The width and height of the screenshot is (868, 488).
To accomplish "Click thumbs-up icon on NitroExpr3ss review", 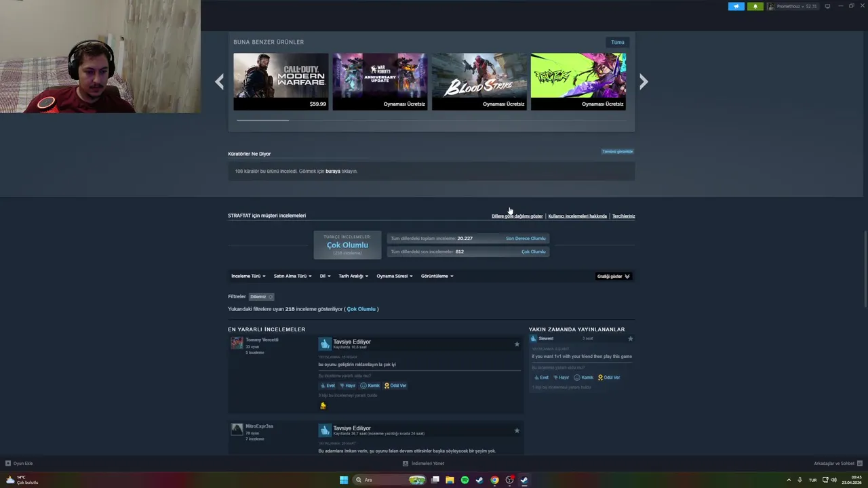I will [x=325, y=430].
